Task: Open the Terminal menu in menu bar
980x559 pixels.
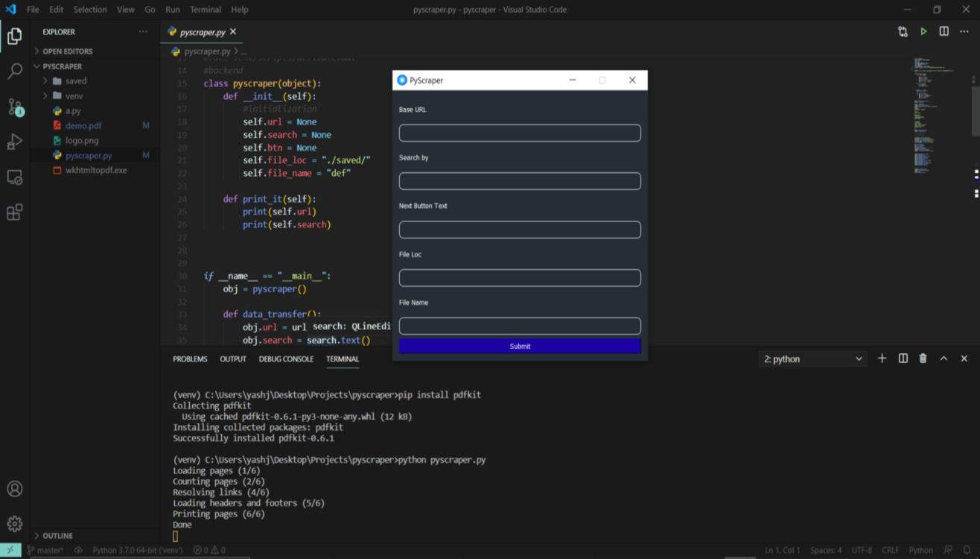Action: [205, 10]
